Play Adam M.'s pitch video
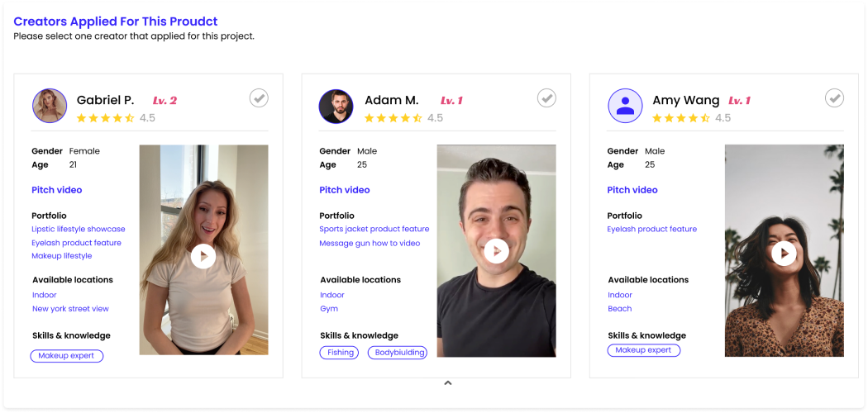The width and height of the screenshot is (868, 413). 497,251
